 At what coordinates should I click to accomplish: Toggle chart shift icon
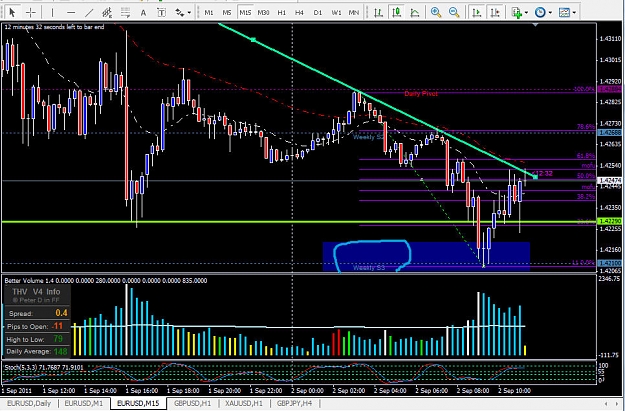click(x=495, y=12)
